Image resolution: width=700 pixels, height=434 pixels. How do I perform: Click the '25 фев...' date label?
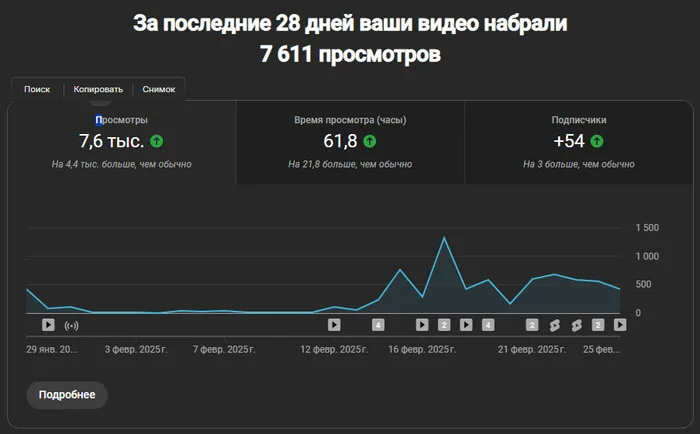[601, 349]
